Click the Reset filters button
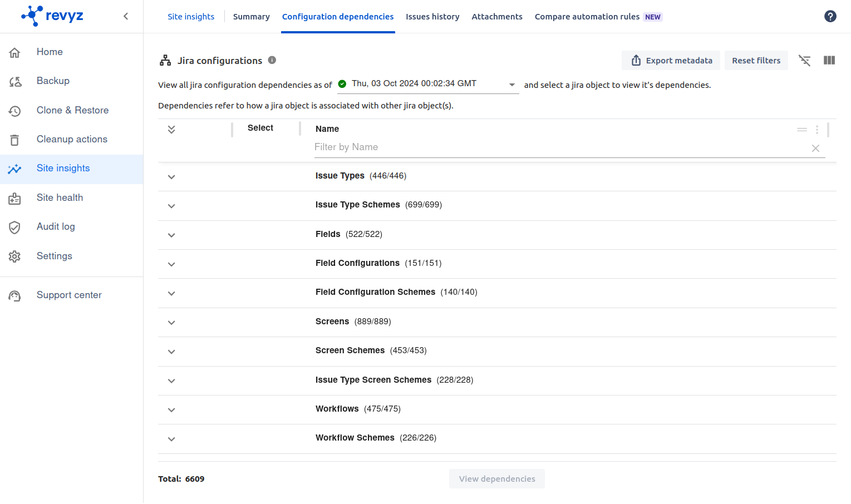 pos(756,60)
